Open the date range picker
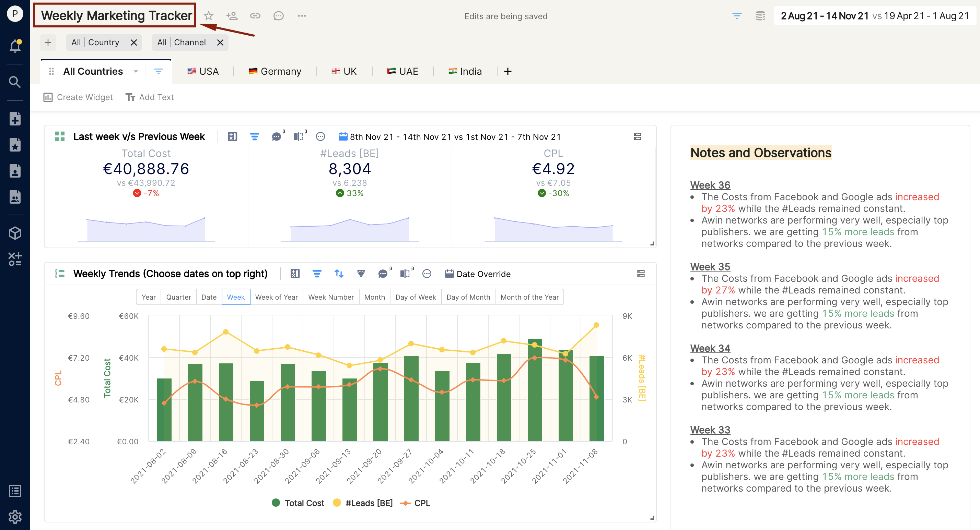 875,15
